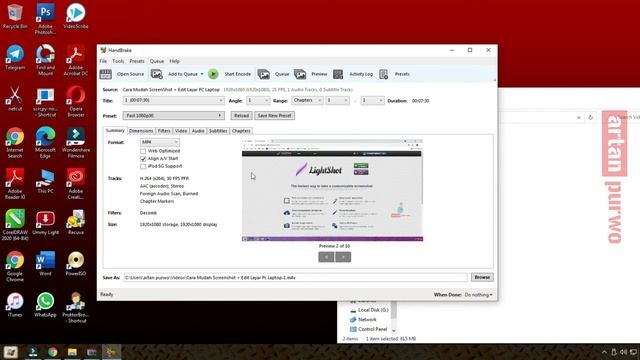Screen dimensions: 640x360
Task: Switch to the Audio tab
Action: [198, 131]
